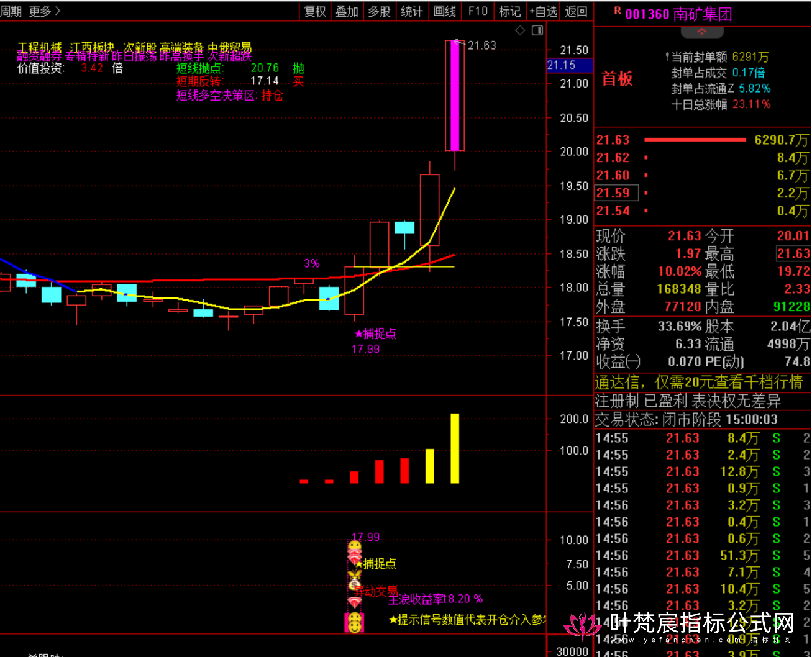812x657 pixels.
Task: Click the 总量 168348 value
Action: [680, 289]
